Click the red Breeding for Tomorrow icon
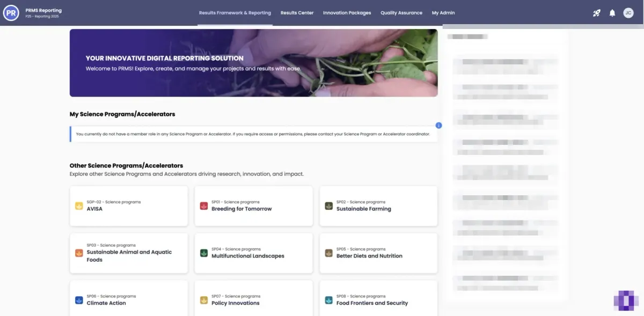This screenshot has width=644, height=316. pos(203,206)
